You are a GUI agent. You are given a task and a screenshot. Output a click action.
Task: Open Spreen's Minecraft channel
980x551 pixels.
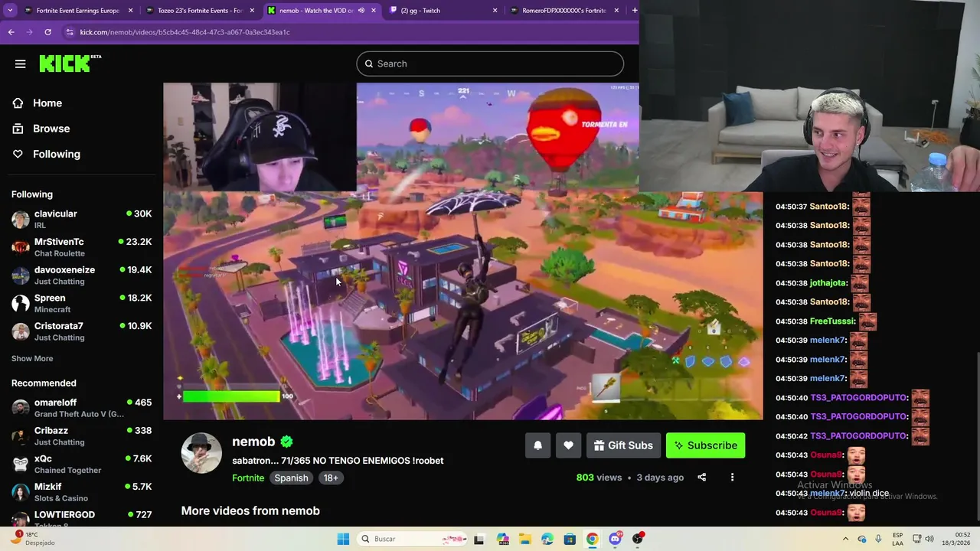pyautogui.click(x=81, y=303)
